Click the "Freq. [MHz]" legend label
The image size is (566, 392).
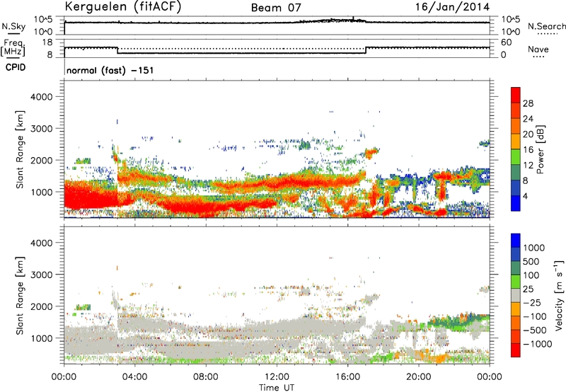click(13, 47)
